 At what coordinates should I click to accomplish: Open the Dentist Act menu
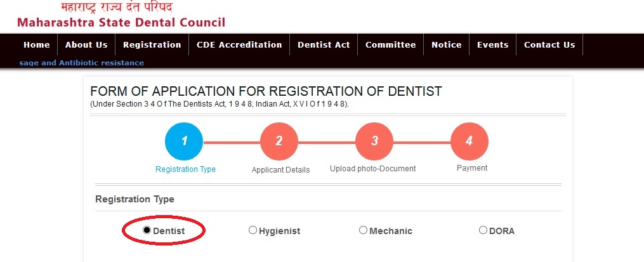324,45
